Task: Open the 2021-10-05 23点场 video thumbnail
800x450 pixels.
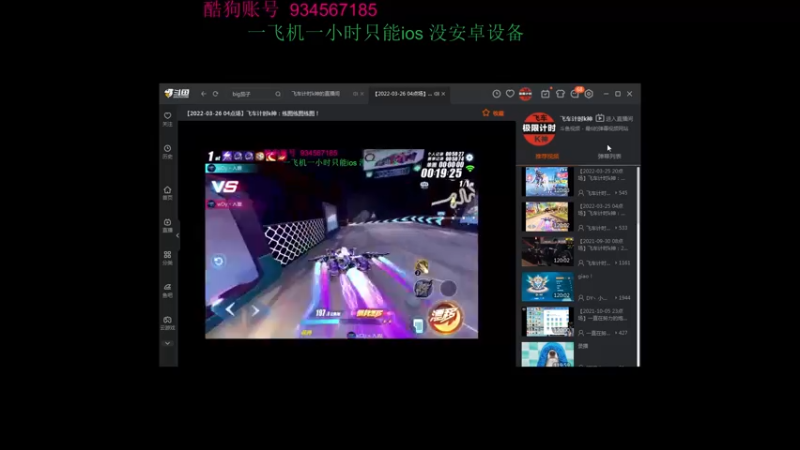Action: point(547,321)
